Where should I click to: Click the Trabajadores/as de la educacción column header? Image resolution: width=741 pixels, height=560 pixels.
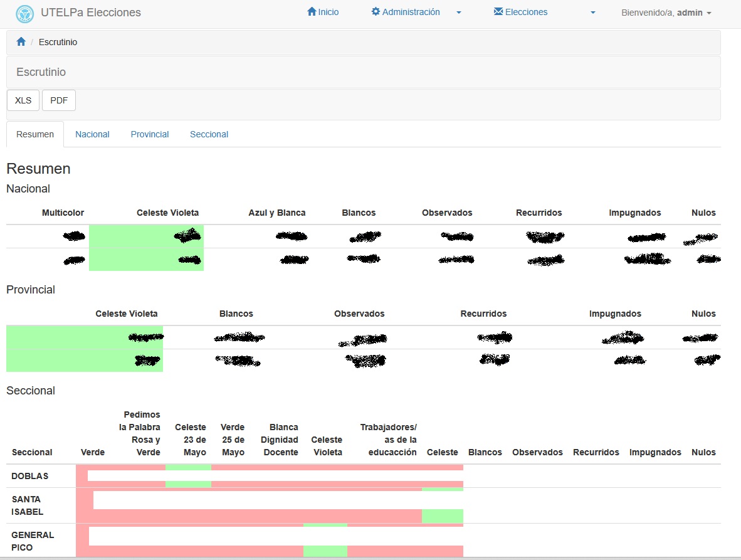tap(388, 440)
